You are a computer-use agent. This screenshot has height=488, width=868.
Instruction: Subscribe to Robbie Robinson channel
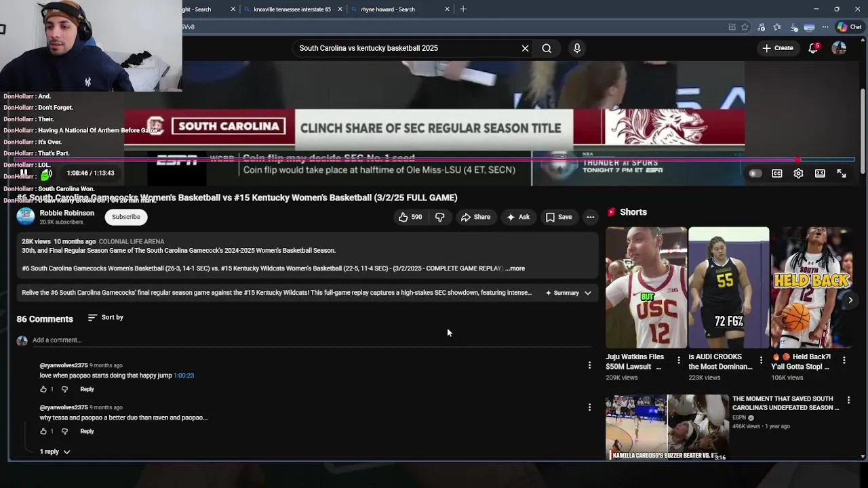pos(126,217)
